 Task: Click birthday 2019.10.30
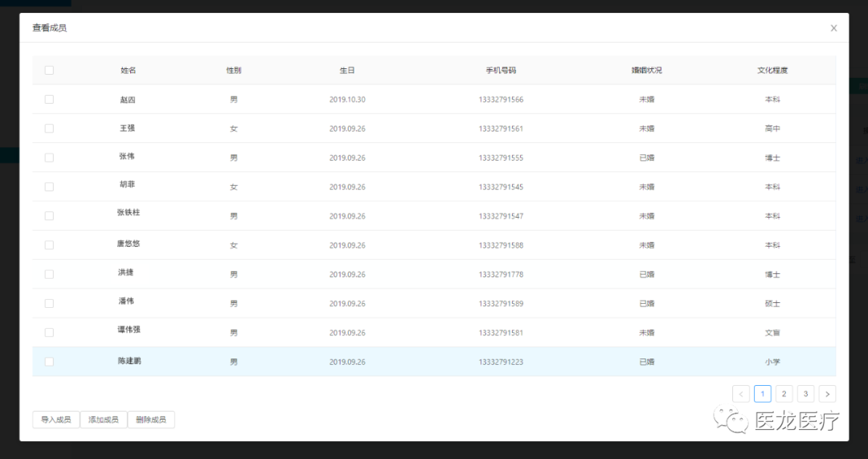[x=347, y=100]
